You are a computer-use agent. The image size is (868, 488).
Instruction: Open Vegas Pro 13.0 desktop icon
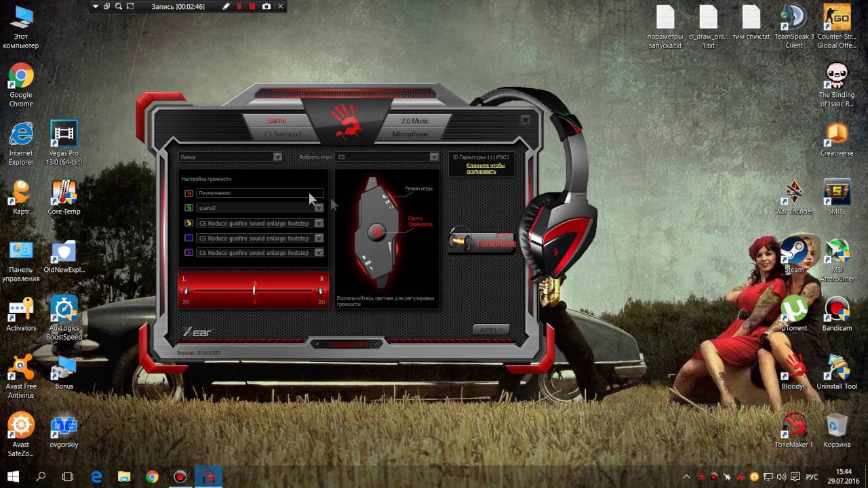pos(64,144)
